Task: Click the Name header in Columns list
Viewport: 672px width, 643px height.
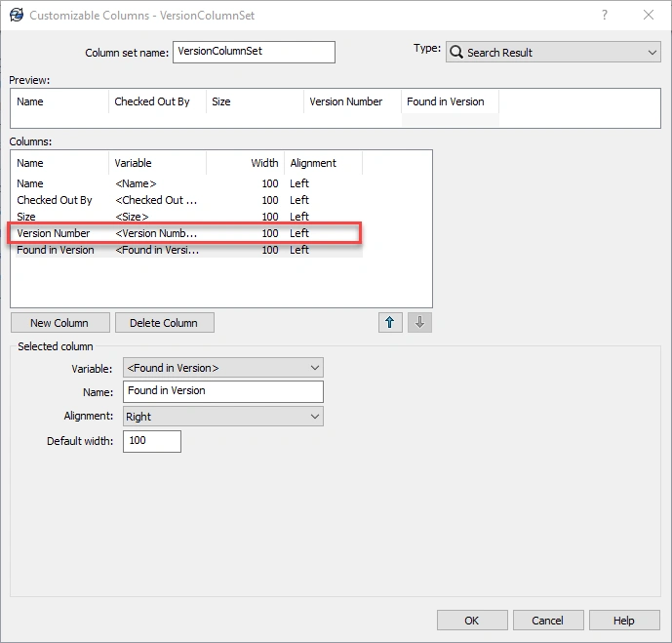Action: tap(59, 163)
